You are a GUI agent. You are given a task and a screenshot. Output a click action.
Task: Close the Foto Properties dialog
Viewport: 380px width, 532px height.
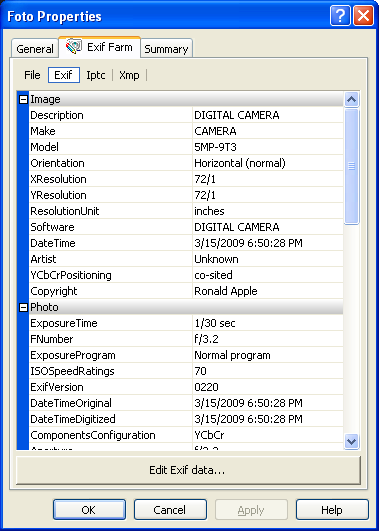363,16
